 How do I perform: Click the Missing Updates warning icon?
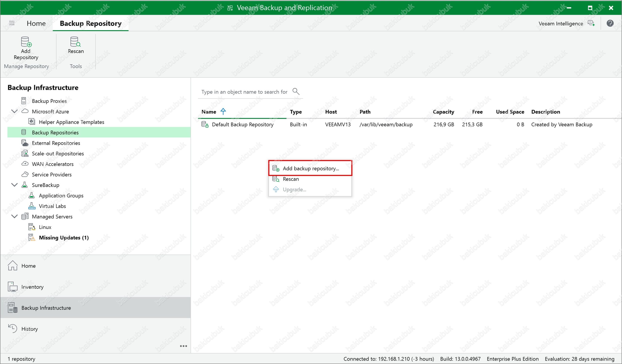click(x=32, y=237)
